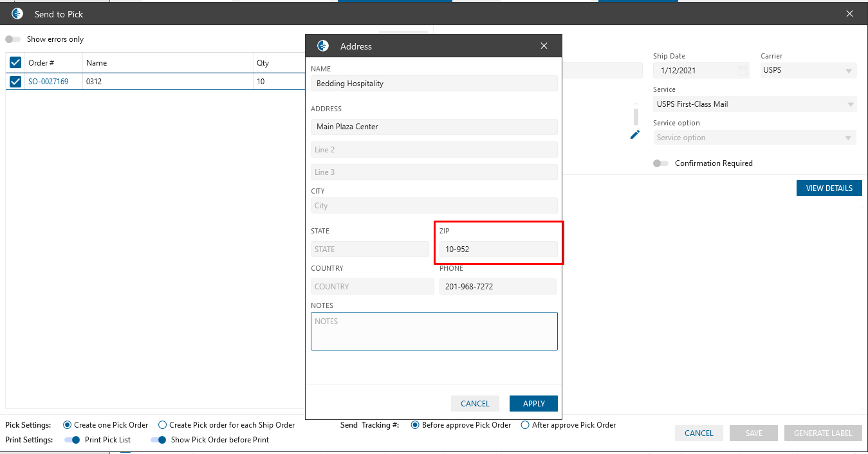This screenshot has height=454, width=868.
Task: Open the Service option dropdown
Action: click(x=755, y=138)
